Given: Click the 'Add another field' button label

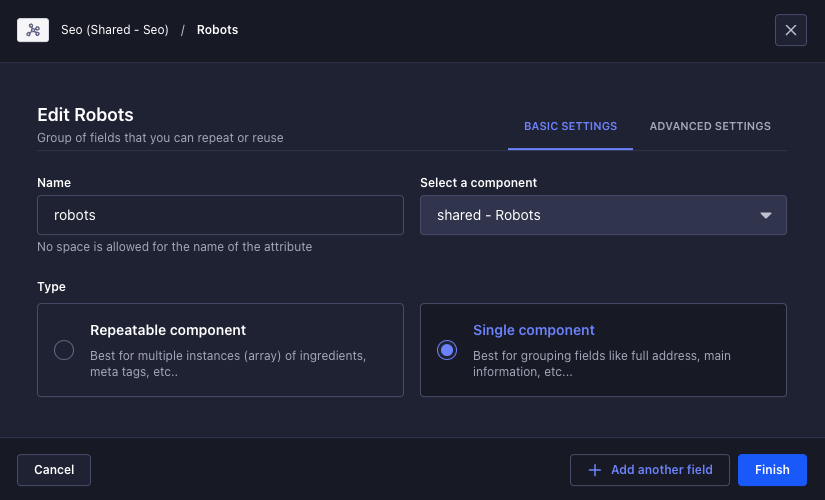Looking at the screenshot, I should click(x=661, y=470).
